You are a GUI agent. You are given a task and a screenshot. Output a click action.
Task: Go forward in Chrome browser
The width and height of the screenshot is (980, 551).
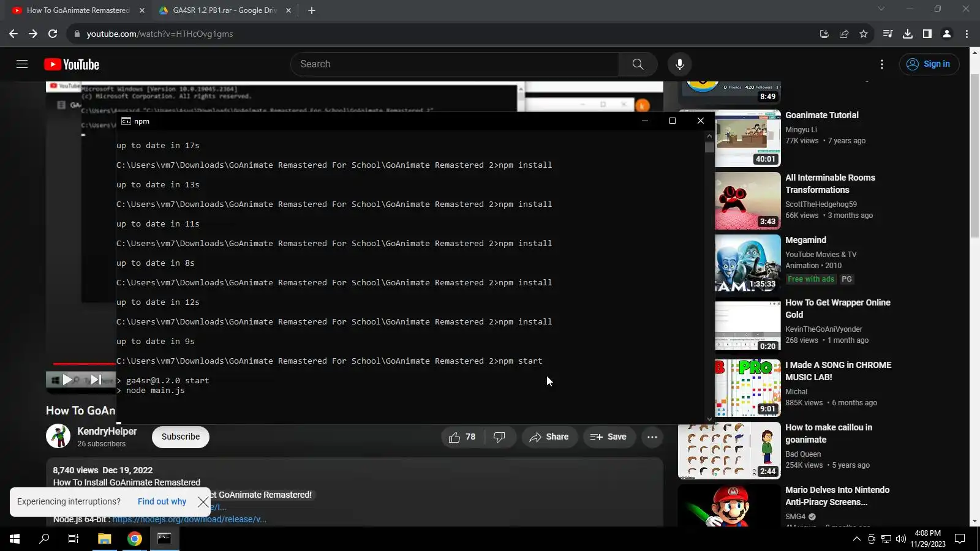[33, 34]
